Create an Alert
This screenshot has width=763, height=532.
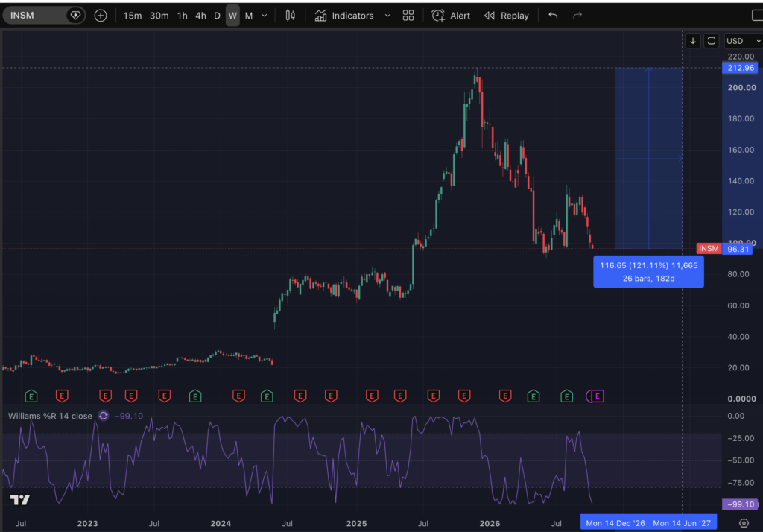point(451,16)
